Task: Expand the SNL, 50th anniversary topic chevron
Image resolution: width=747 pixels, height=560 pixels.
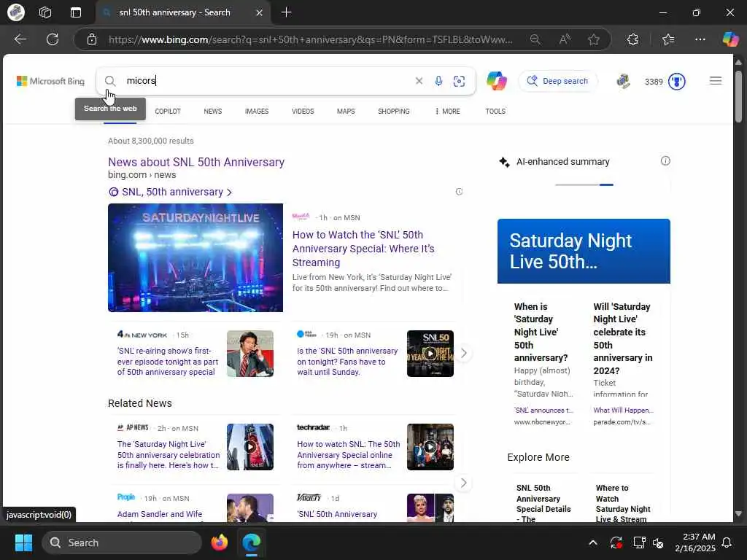Action: 229,192
